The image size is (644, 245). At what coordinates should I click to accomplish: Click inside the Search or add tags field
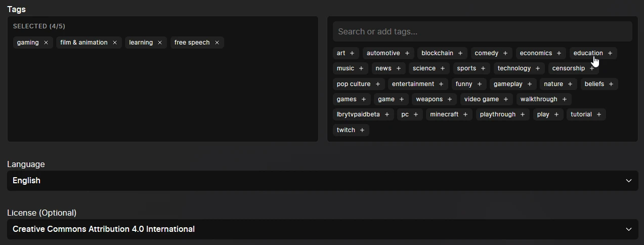482,31
